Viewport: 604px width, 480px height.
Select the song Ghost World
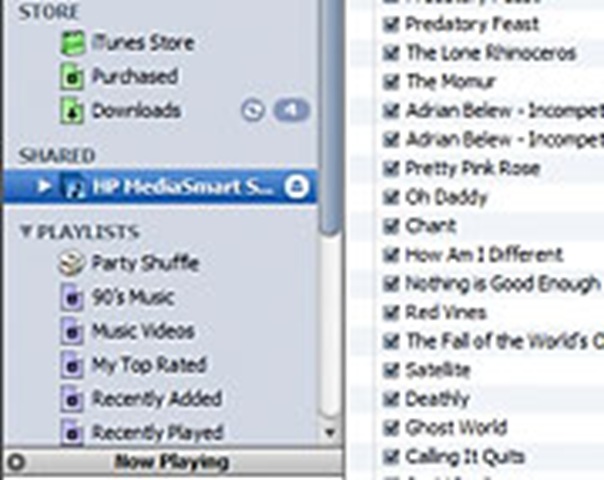pyautogui.click(x=456, y=428)
